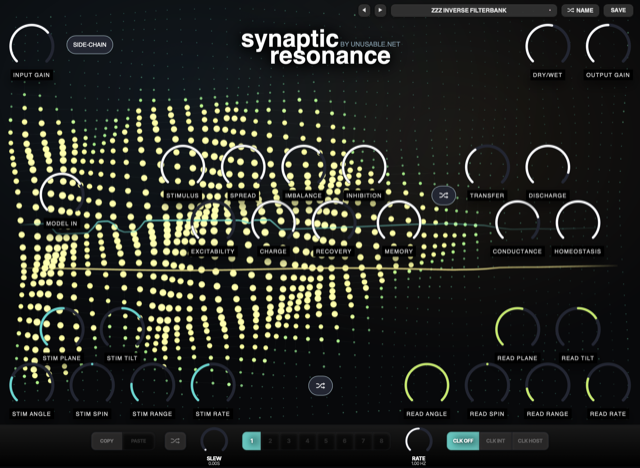Viewport: 640px width, 468px height.
Task: Click the INHIBITION knob
Action: 364,166
